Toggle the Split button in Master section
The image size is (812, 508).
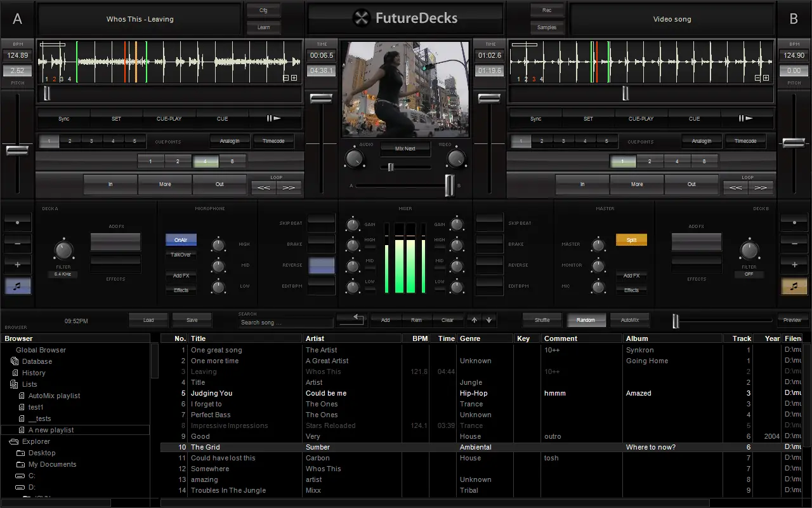click(x=631, y=240)
